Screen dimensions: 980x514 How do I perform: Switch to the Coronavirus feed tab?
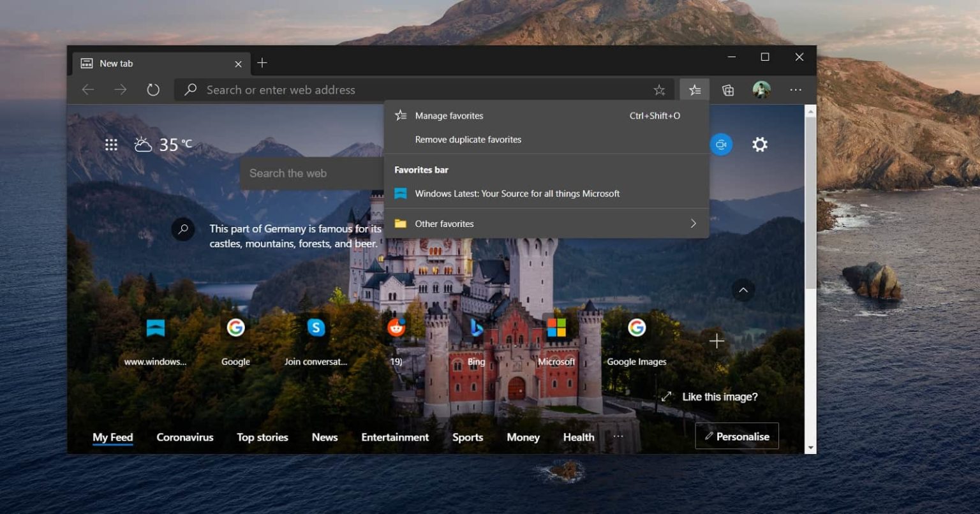(x=185, y=437)
